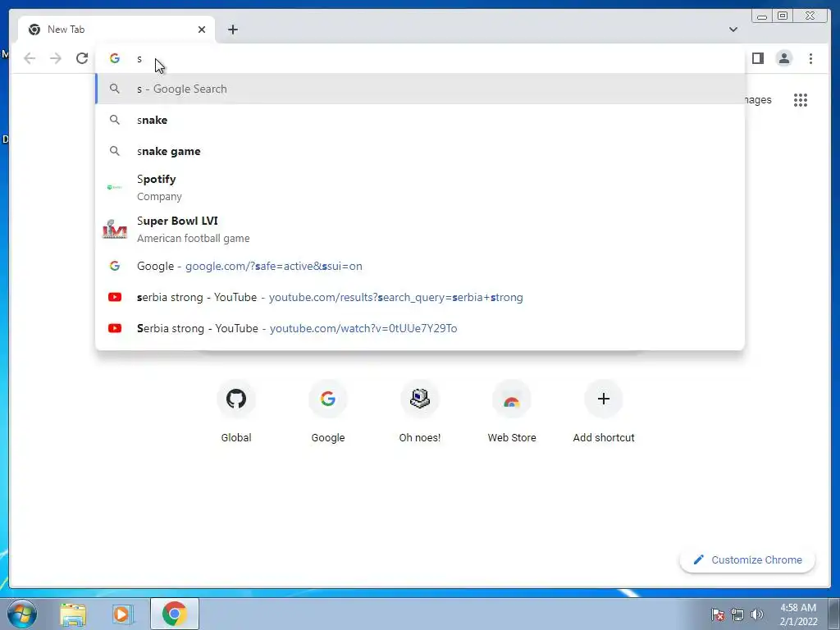Click magnifier icon beside 'snake game'
840x630 pixels.
115,151
